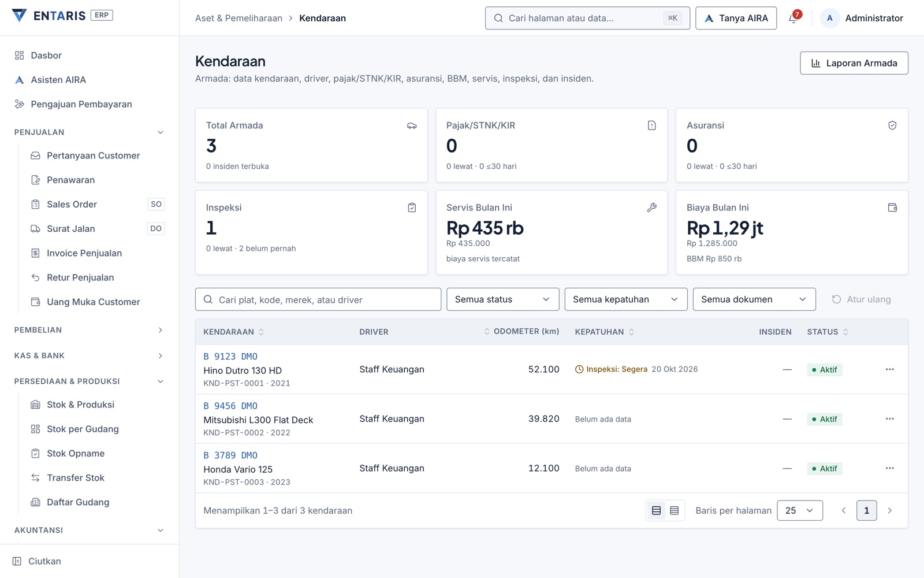Click the Atur ulang reset button
The height and width of the screenshot is (578, 924).
(x=861, y=299)
